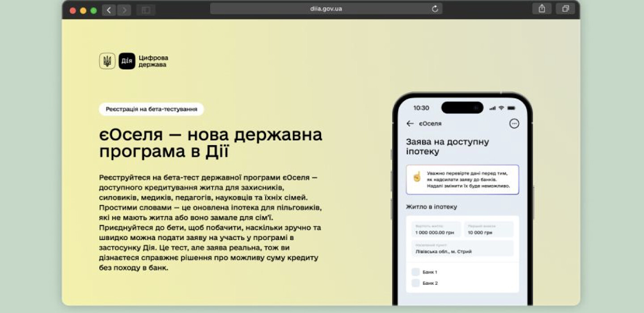This screenshot has height=313, width=644.
Task: Open the Share menu icon in Safari
Action: pyautogui.click(x=542, y=8)
